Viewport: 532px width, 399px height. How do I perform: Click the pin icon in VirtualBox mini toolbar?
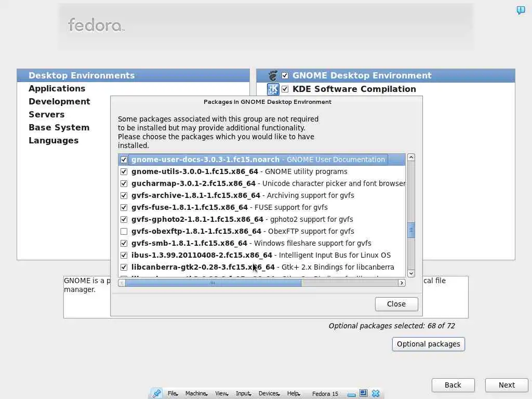point(156,393)
